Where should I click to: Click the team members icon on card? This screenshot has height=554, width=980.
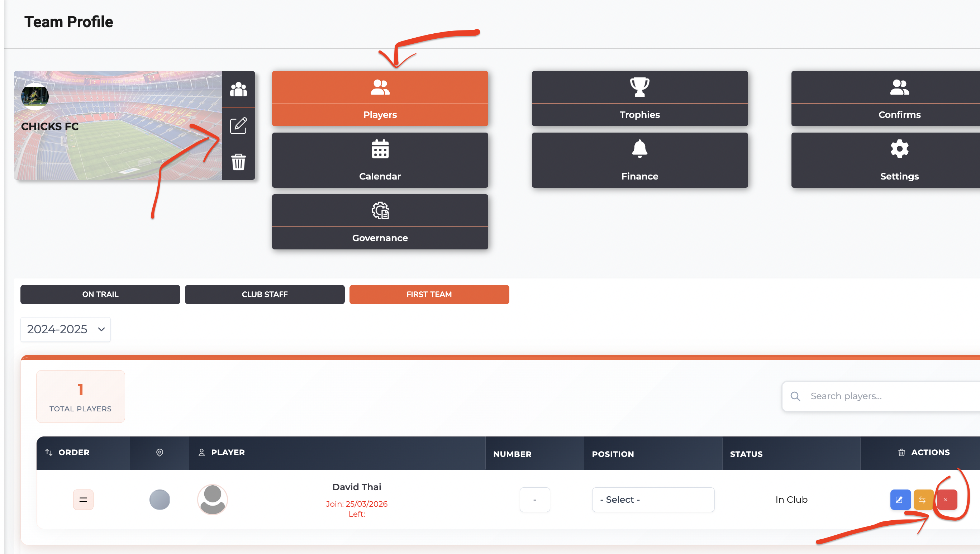click(238, 90)
